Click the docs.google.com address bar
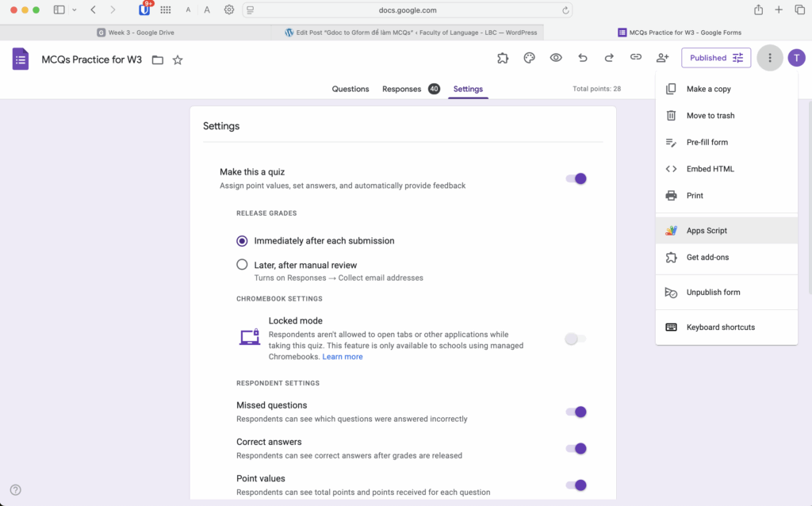This screenshot has width=812, height=506. click(407, 10)
